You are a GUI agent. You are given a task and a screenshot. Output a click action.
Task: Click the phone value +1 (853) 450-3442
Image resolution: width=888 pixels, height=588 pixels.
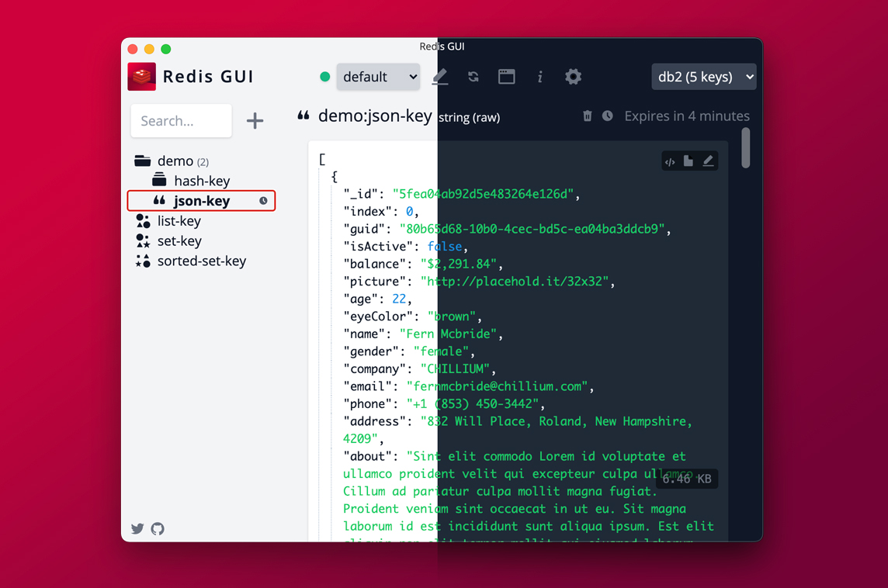(473, 404)
